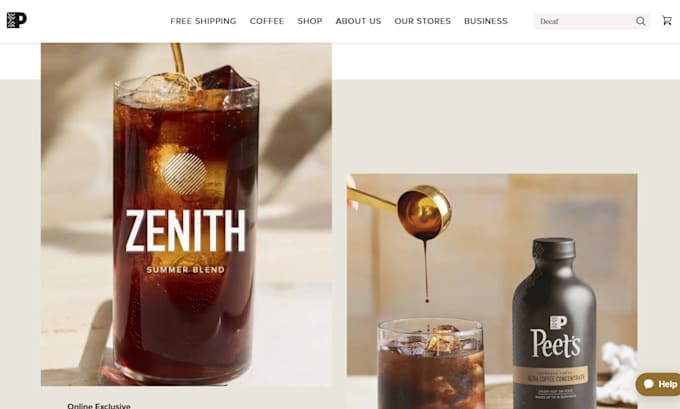This screenshot has width=680, height=409.
Task: Click the Zenith Summer Blend banner image
Action: pos(186,214)
